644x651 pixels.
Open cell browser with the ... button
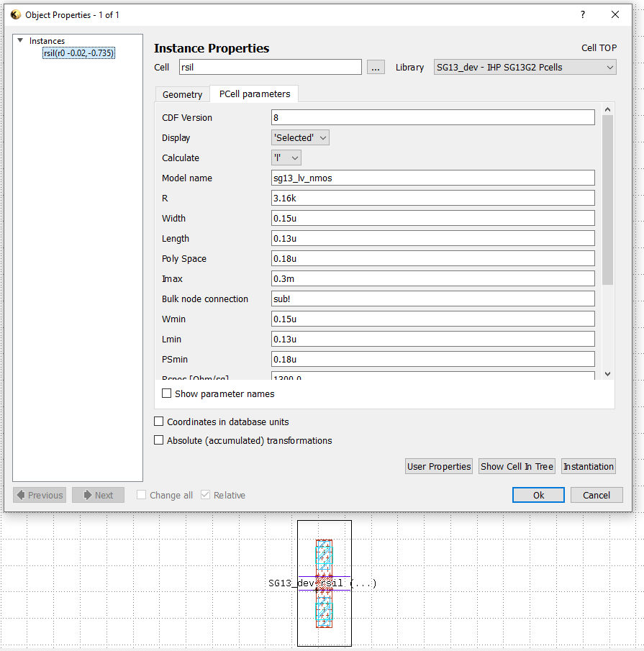tap(376, 68)
